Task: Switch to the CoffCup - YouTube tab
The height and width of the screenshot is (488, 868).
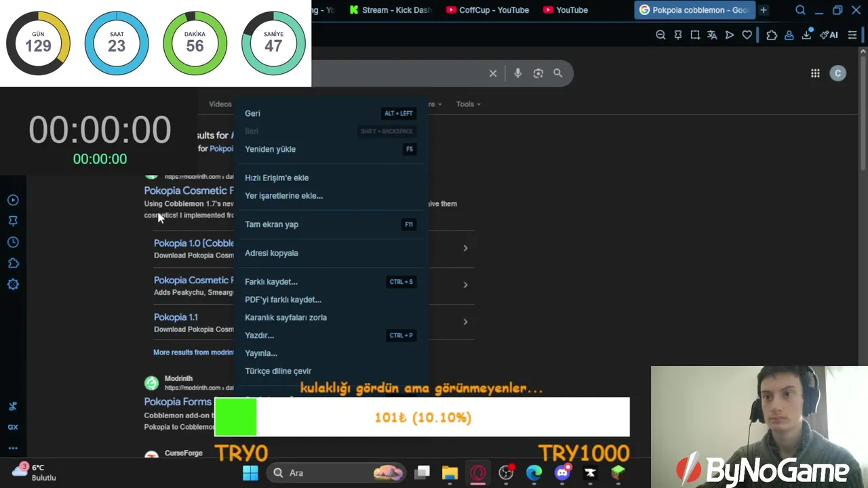Action: click(488, 10)
